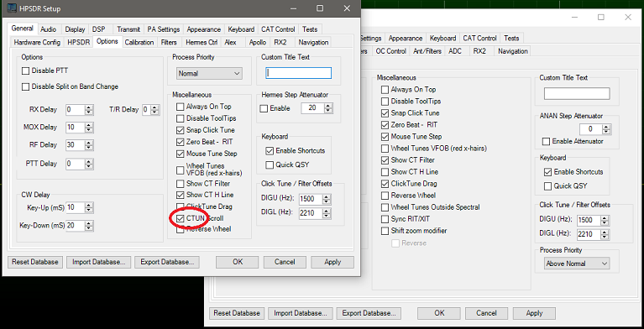Increase Hermes attenuator value spinner

tap(327, 107)
